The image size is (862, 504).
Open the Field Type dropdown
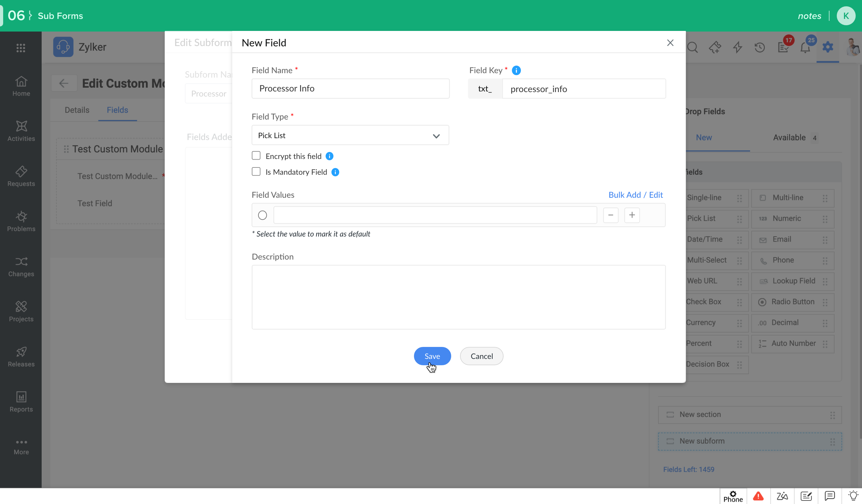350,135
